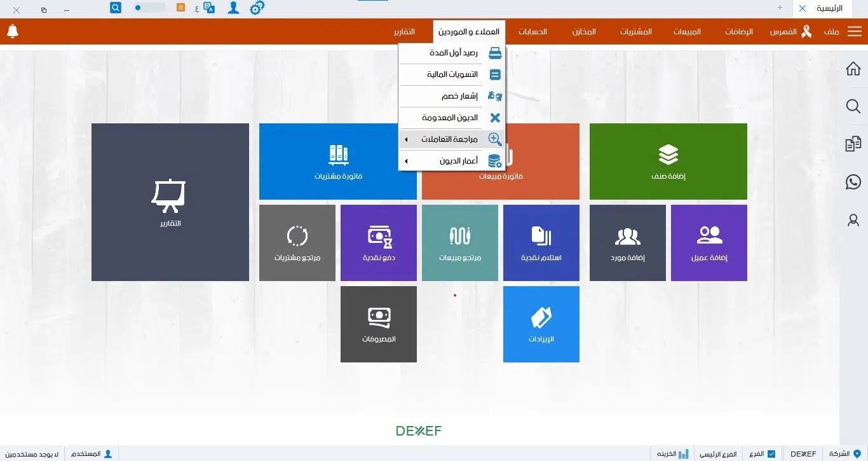This screenshot has height=461, width=868.
Task: Switch to the المبيعات menu
Action: point(686,31)
